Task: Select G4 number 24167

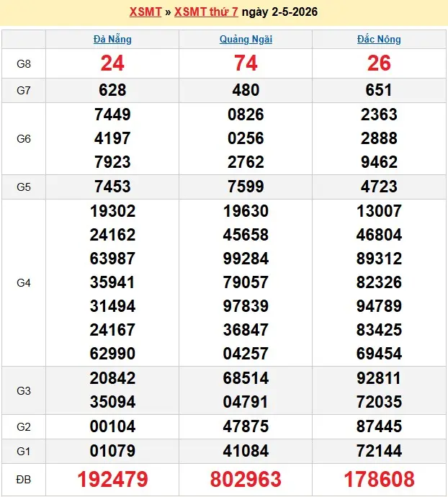Action: (x=112, y=330)
